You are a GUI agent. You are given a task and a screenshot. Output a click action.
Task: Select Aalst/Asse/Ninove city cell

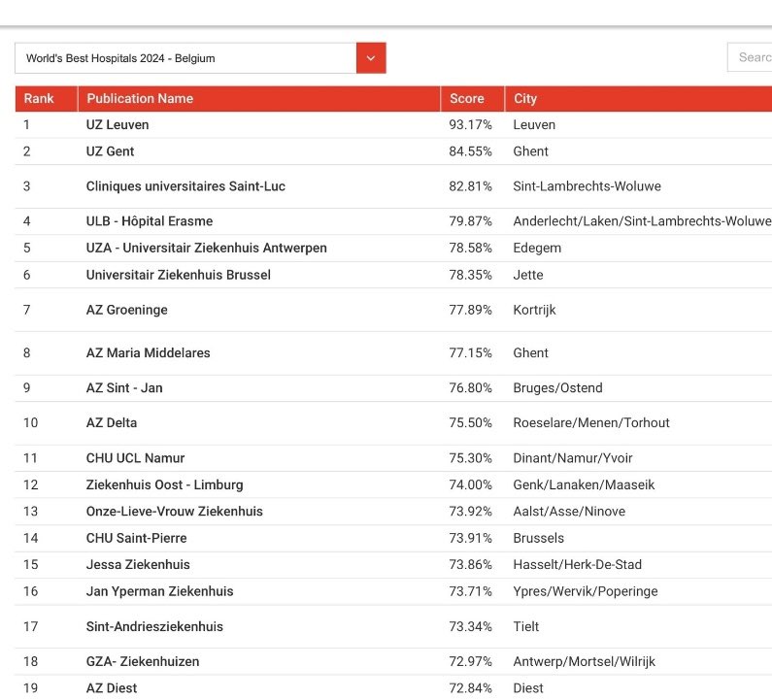click(569, 512)
